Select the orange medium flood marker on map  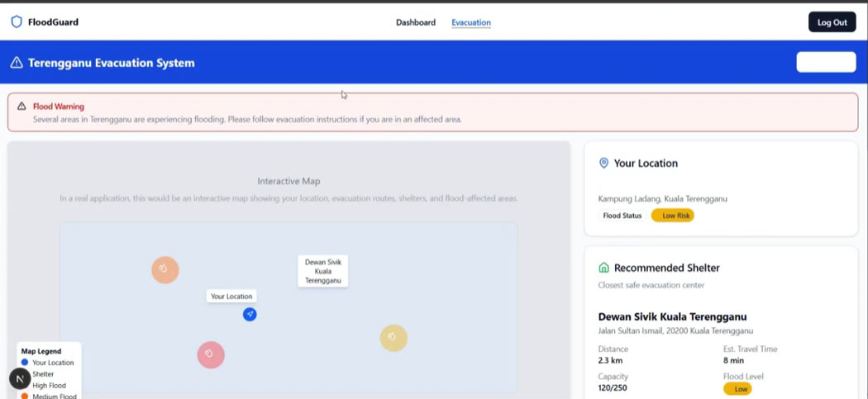point(165,269)
